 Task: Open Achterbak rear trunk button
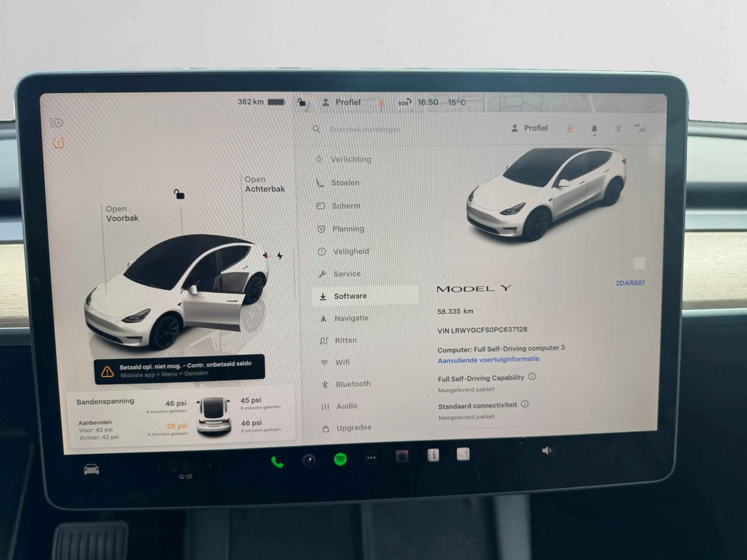(x=265, y=184)
